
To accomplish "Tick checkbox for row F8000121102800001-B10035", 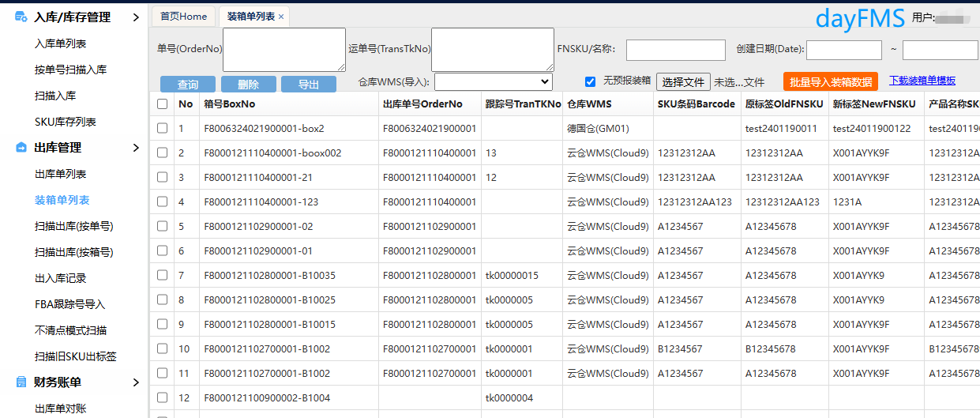I will 162,275.
